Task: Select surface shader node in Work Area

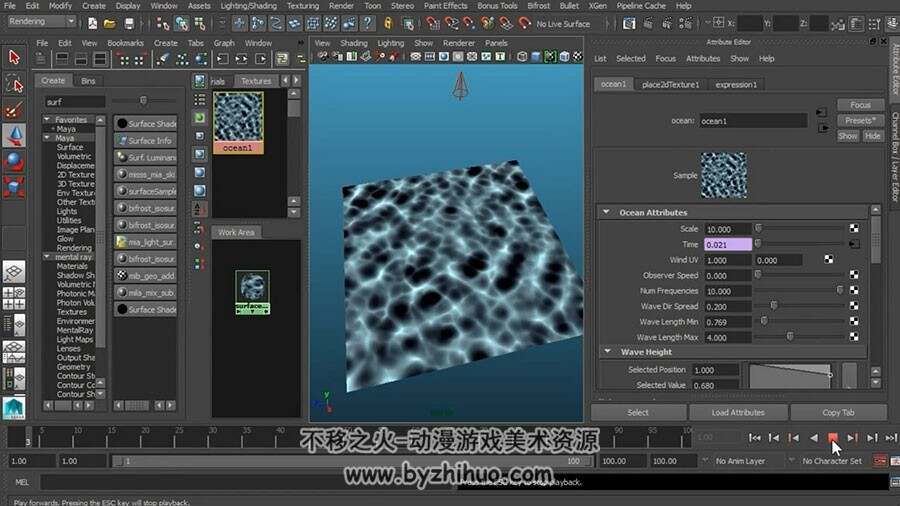Action: pos(252,291)
